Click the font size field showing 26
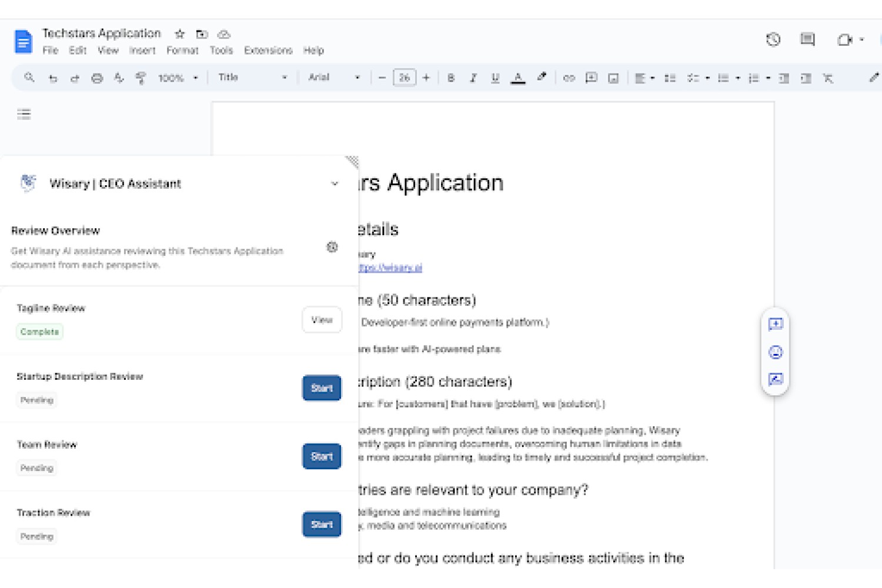 (405, 78)
